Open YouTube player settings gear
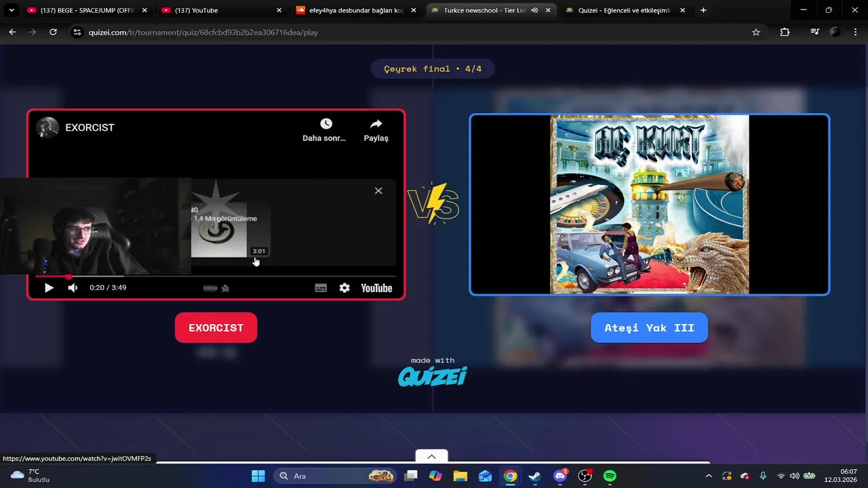The image size is (868, 488). 344,288
